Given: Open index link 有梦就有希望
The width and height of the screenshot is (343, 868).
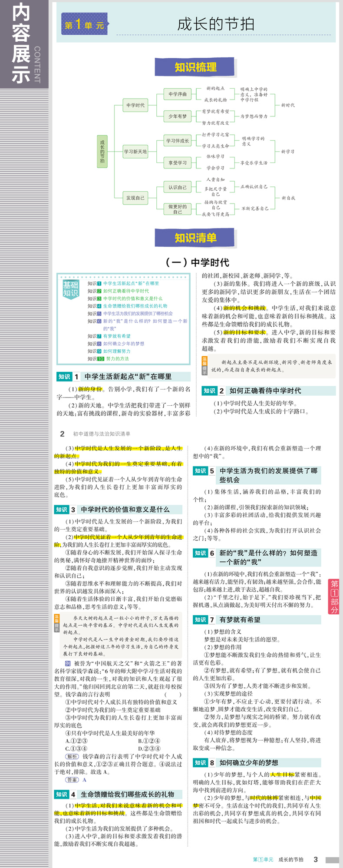Looking at the screenshot, I should (x=116, y=336).
